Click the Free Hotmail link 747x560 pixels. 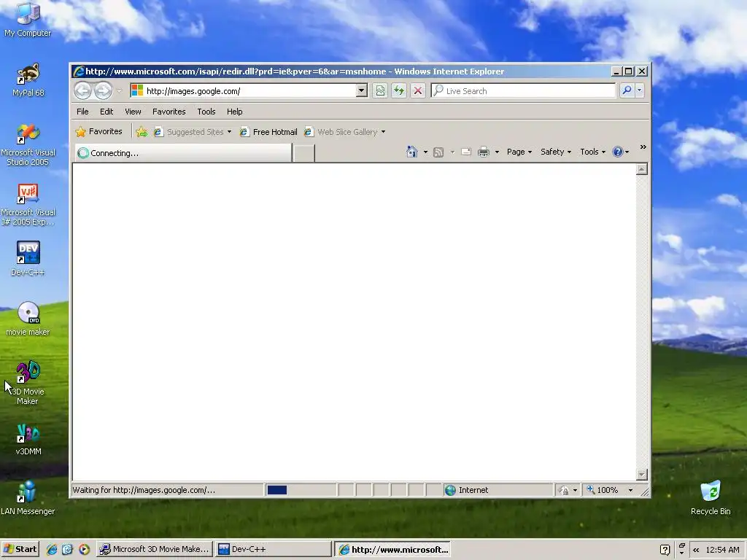(x=268, y=132)
